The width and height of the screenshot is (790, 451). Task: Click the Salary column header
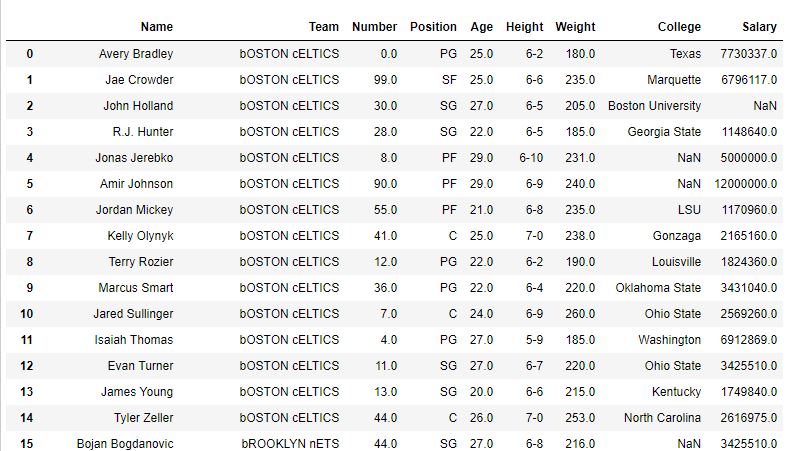tap(759, 27)
